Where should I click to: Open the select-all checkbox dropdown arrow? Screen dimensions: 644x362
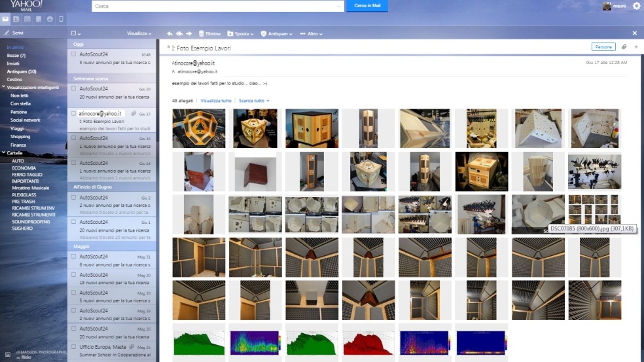coord(79,33)
